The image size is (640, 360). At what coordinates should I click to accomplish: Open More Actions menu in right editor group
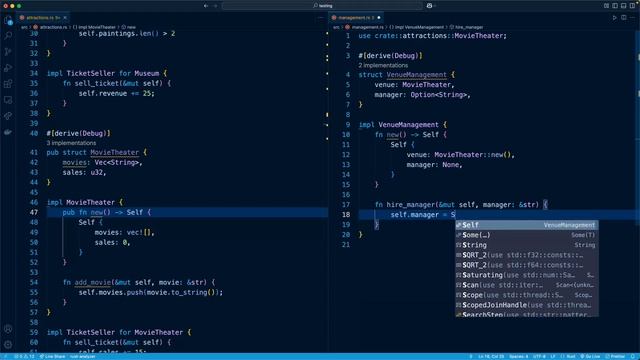(633, 18)
